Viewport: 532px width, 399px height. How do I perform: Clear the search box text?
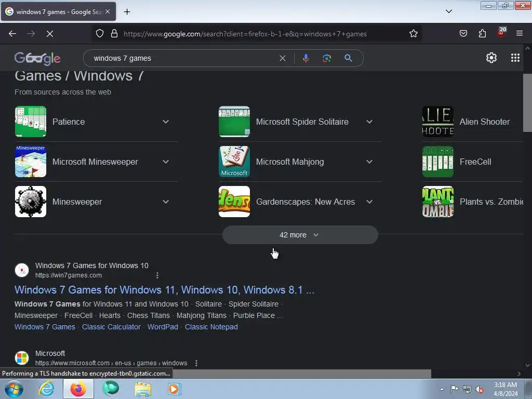coord(282,58)
